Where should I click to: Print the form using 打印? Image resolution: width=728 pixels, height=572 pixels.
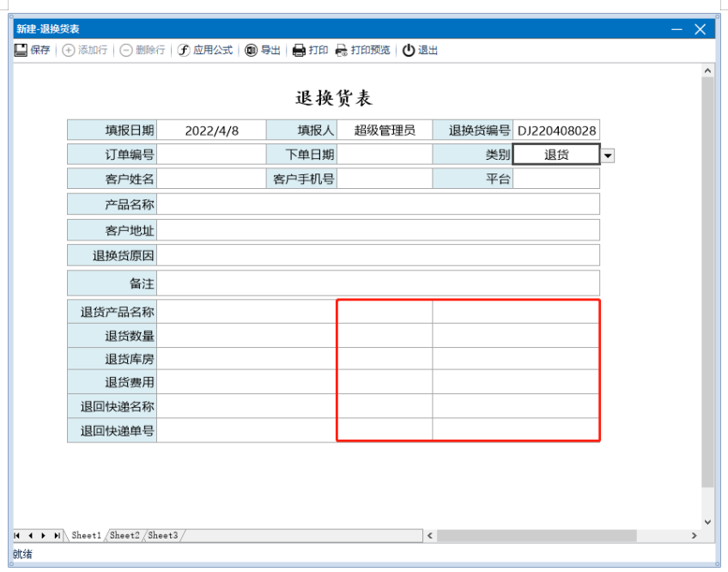point(299,51)
